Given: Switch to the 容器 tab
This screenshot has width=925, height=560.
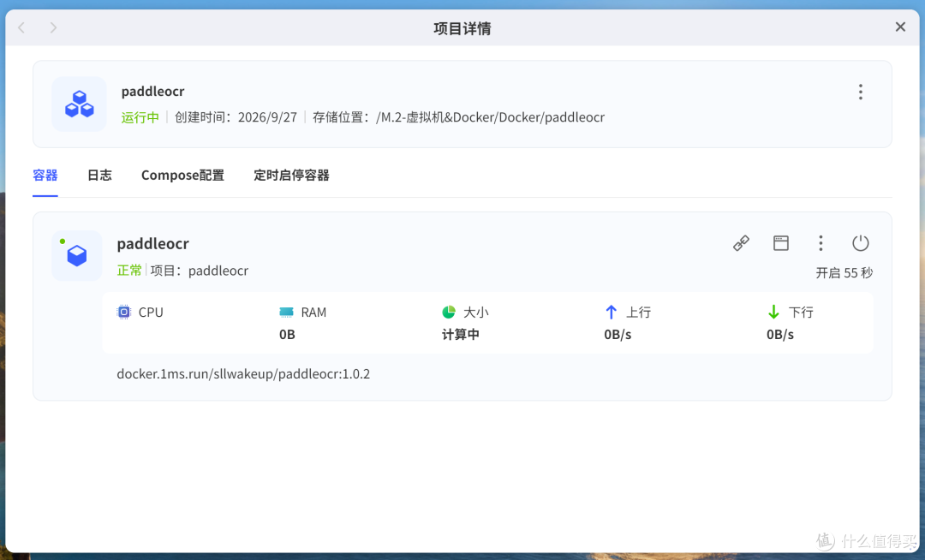Looking at the screenshot, I should pyautogui.click(x=45, y=175).
